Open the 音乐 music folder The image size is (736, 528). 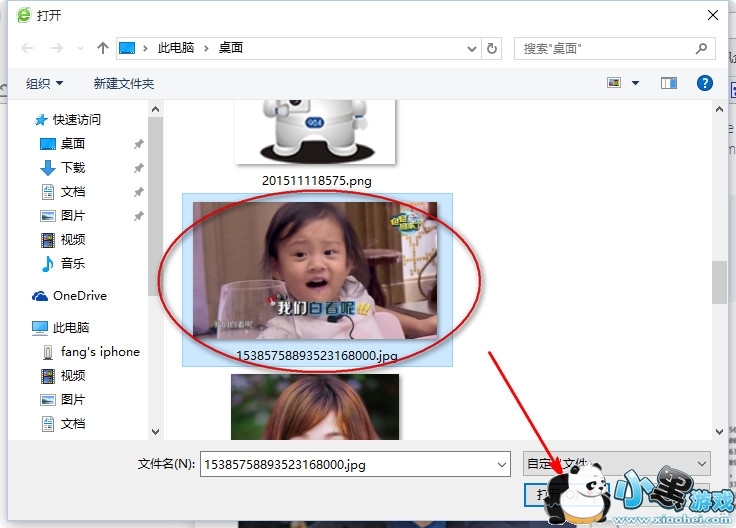pyautogui.click(x=73, y=264)
